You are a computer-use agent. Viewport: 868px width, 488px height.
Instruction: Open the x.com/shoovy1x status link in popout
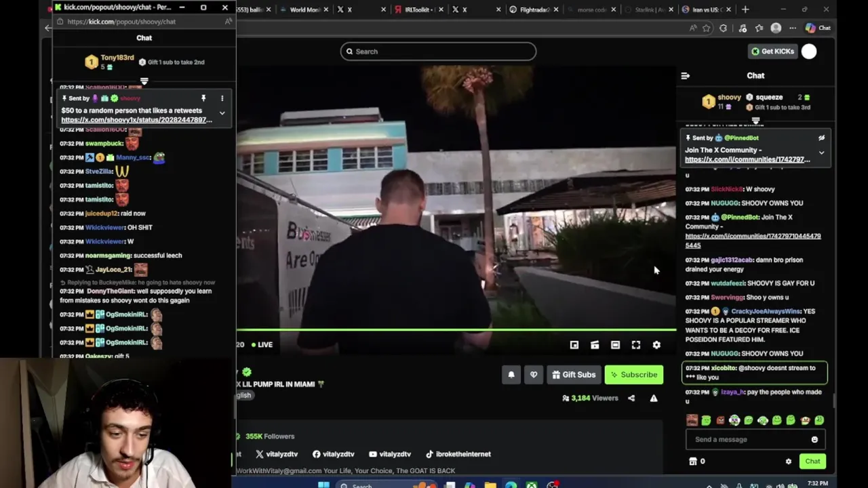coord(136,120)
